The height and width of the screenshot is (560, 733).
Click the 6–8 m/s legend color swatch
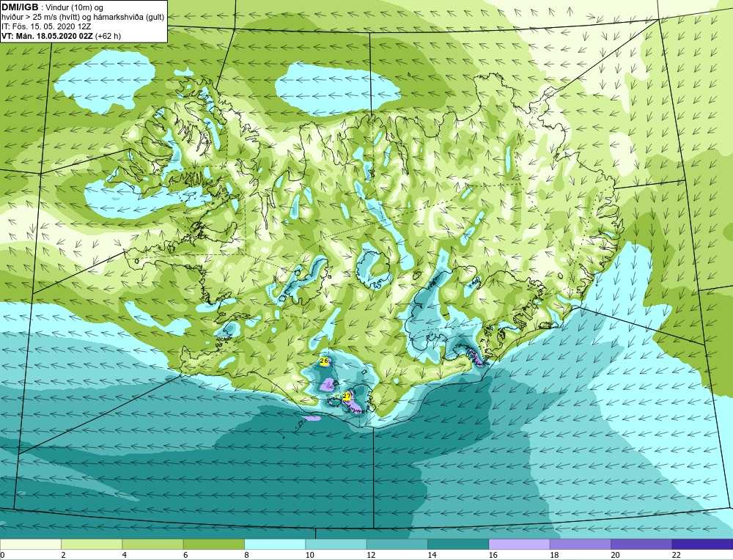tap(213, 544)
